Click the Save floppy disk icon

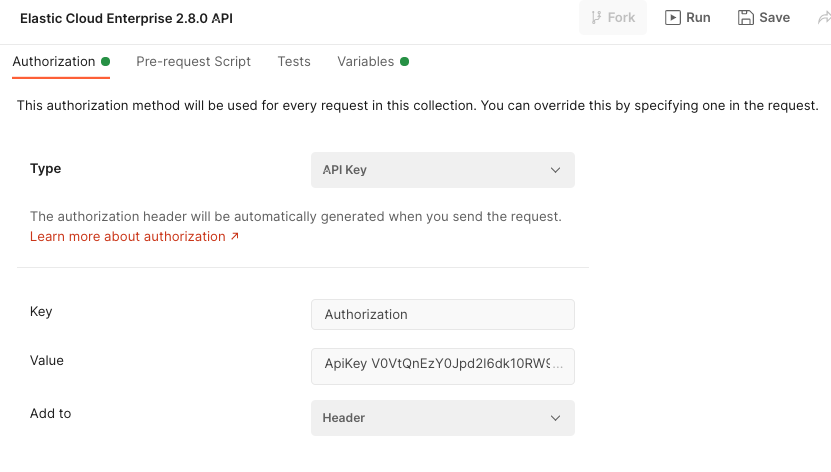pos(745,17)
